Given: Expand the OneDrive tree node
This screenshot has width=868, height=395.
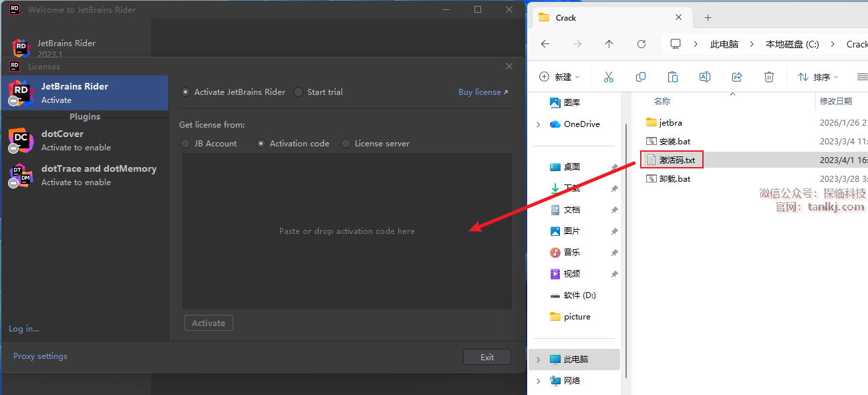Looking at the screenshot, I should coord(539,124).
